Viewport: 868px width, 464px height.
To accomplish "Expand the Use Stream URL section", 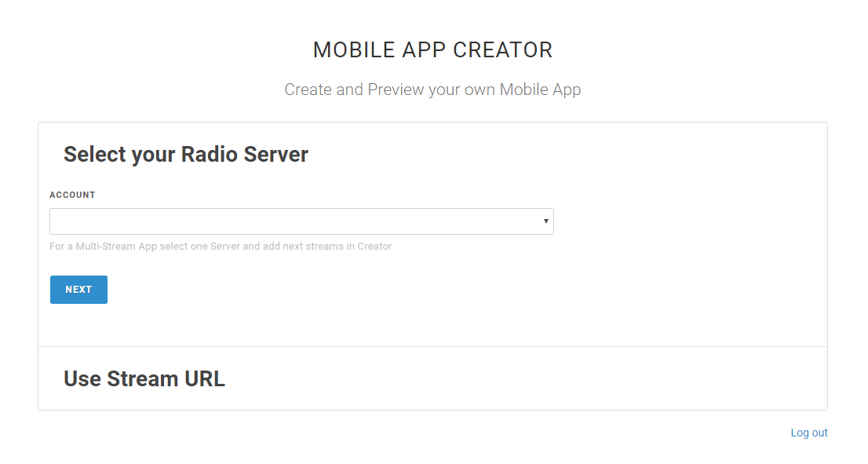I will (x=144, y=379).
